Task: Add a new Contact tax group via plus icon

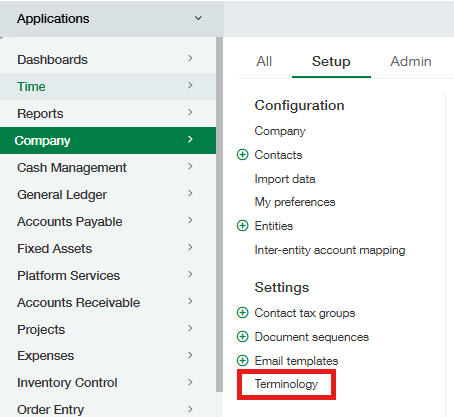Action: 242,313
